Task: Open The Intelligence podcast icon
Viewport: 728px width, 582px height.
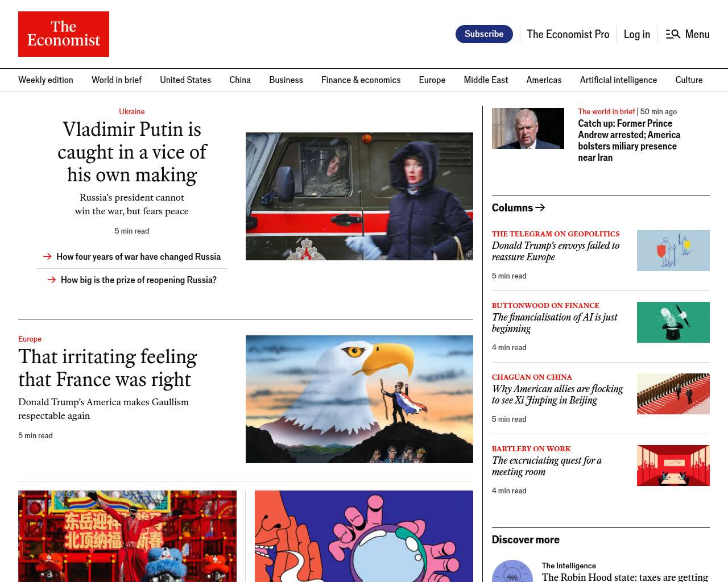Action: click(x=512, y=571)
